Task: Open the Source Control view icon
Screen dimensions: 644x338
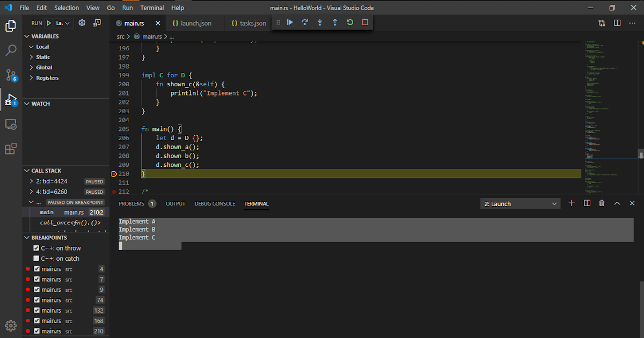Action: pyautogui.click(x=11, y=75)
